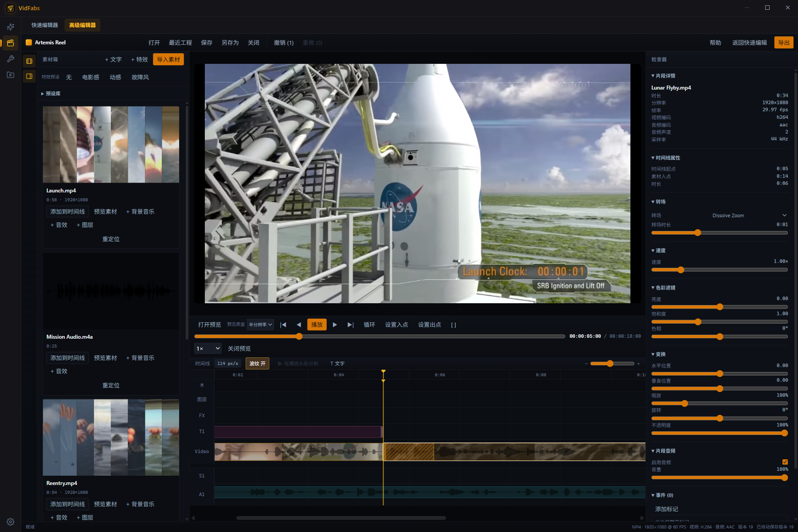The height and width of the screenshot is (532, 798).
Task: Zoom out the timeline with minus icon
Action: (586, 364)
